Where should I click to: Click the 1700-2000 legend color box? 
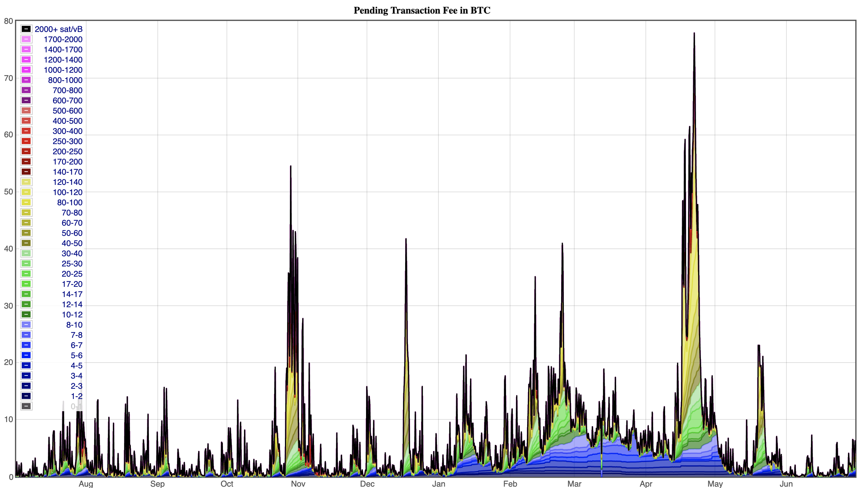(26, 39)
